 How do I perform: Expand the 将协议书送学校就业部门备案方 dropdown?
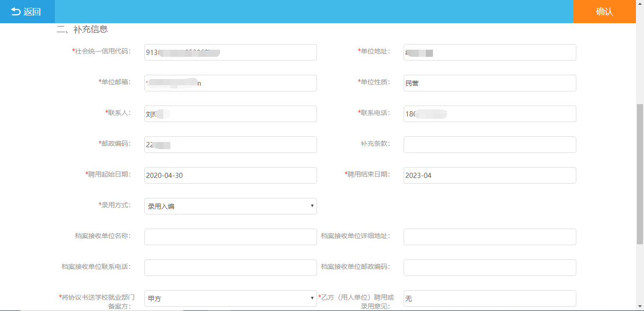(x=230, y=298)
